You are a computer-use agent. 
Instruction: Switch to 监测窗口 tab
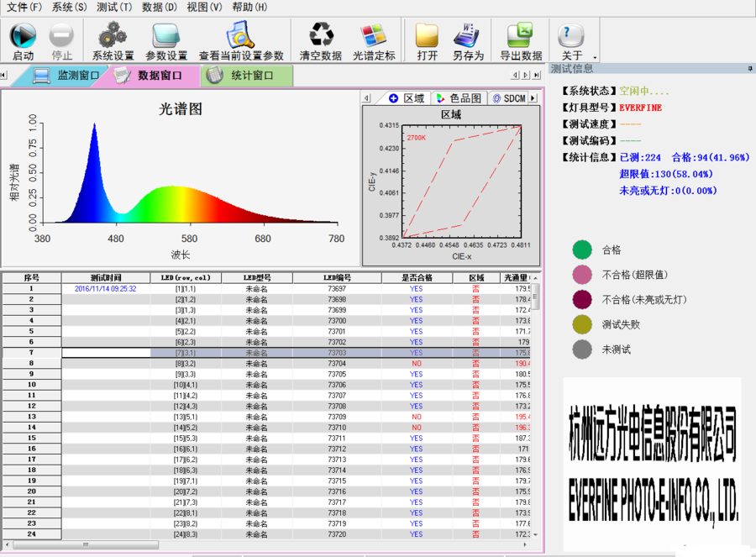(65, 76)
